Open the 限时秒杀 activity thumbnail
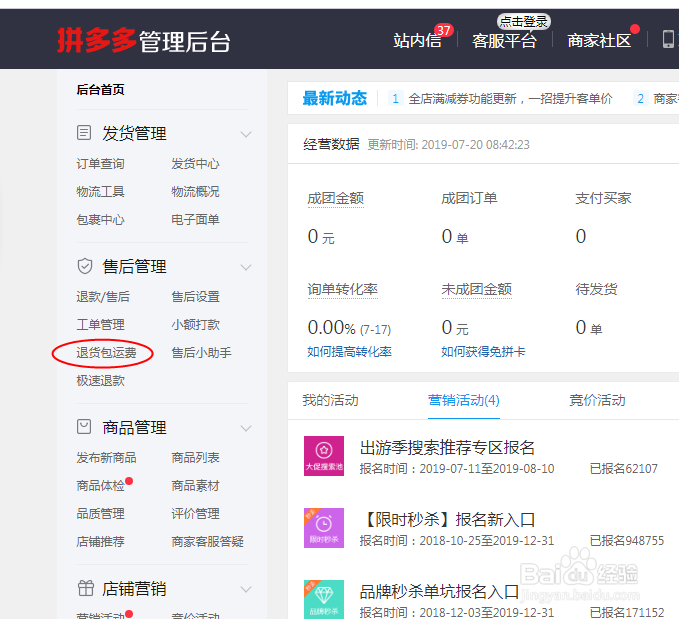Viewport: 679px width, 619px height. pos(324,528)
